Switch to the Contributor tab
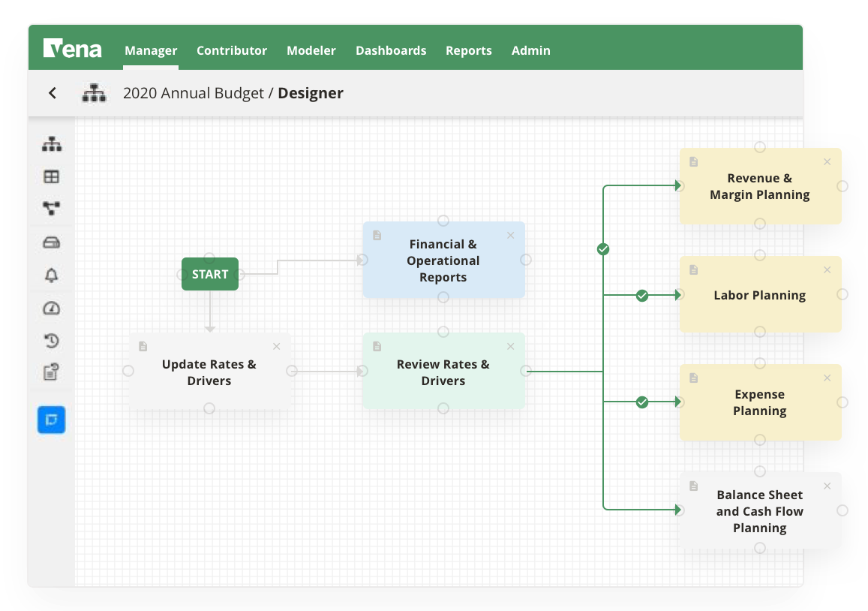The image size is (868, 611). coord(231,50)
